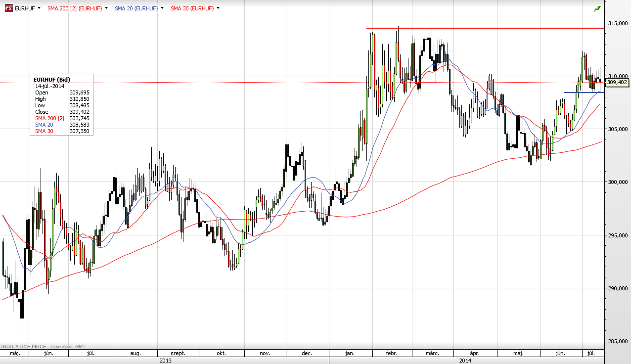Click the aug. month label on the time axis
631x364 pixels.
click(135, 354)
